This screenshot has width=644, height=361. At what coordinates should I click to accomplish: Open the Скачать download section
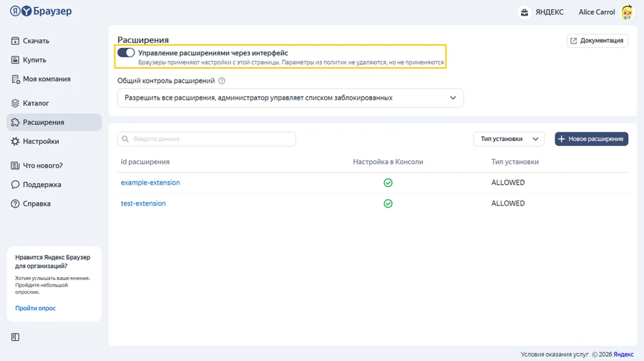54,41
